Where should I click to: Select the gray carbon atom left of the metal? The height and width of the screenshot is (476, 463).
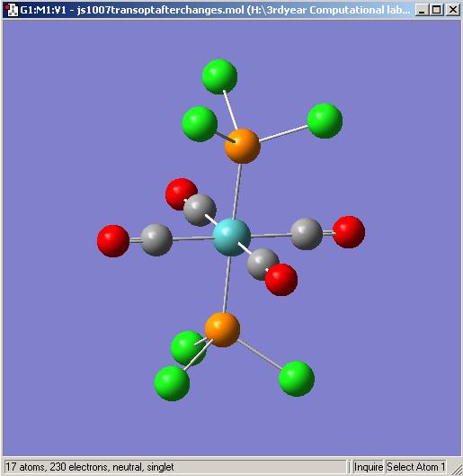156,240
